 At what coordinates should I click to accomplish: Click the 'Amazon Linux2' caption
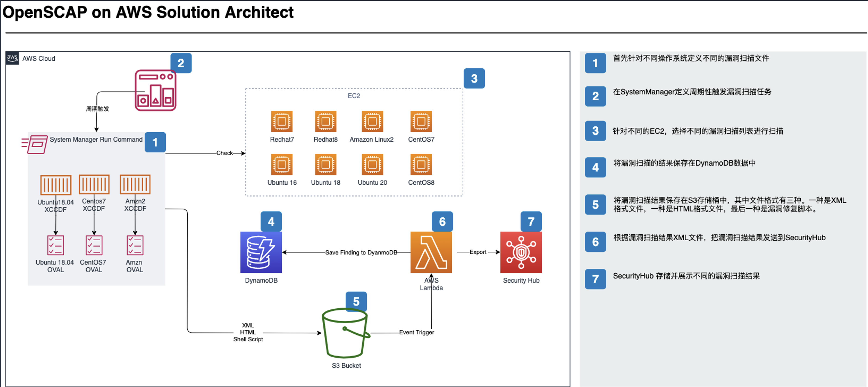pyautogui.click(x=371, y=140)
